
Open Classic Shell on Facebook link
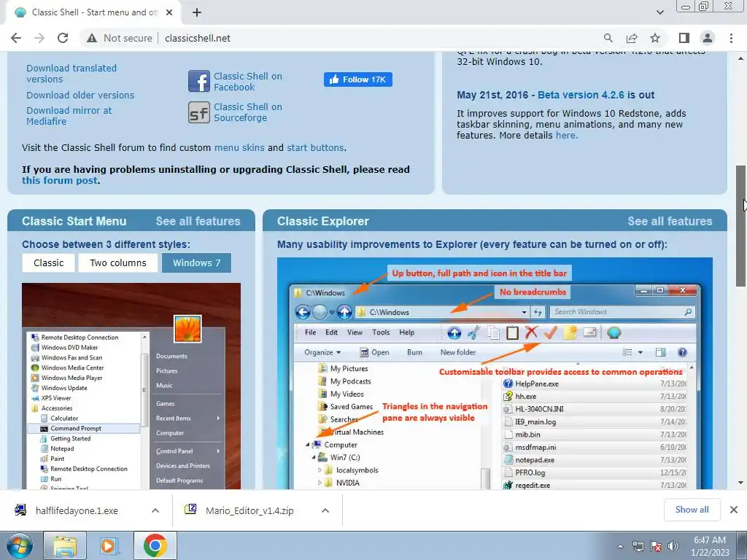tap(248, 82)
